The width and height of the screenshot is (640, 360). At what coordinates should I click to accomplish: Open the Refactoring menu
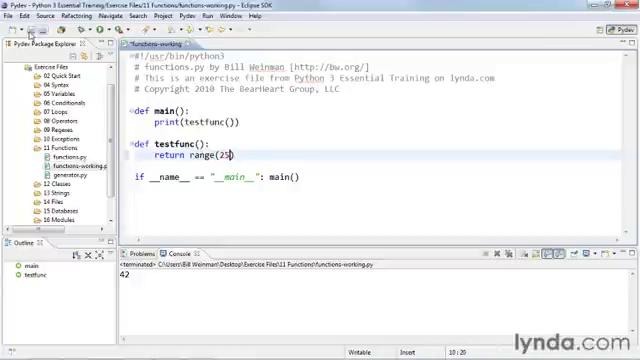tap(77, 16)
